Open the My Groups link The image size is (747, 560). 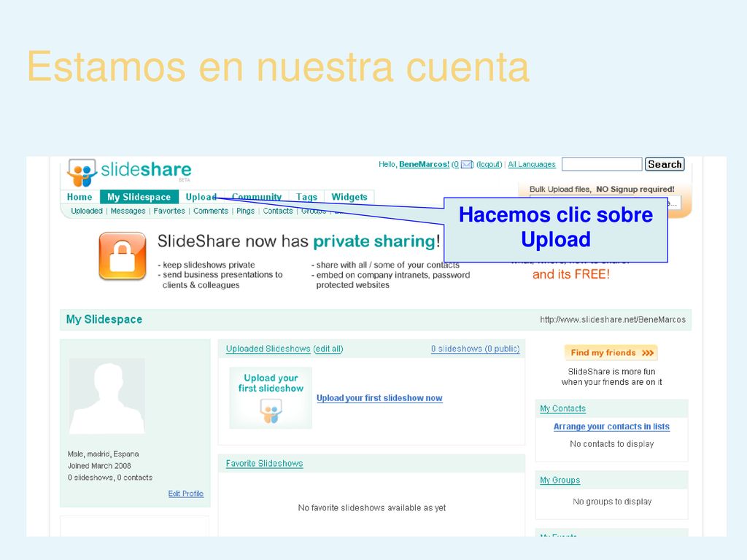560,481
